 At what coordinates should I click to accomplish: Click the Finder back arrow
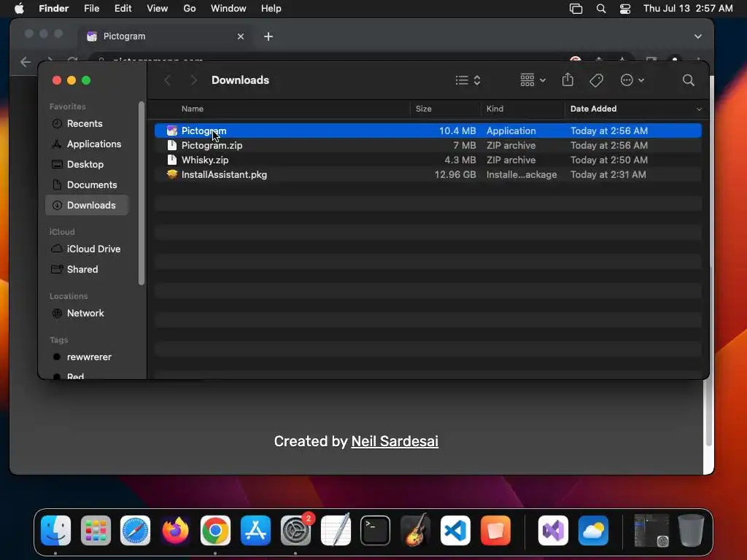pos(167,80)
